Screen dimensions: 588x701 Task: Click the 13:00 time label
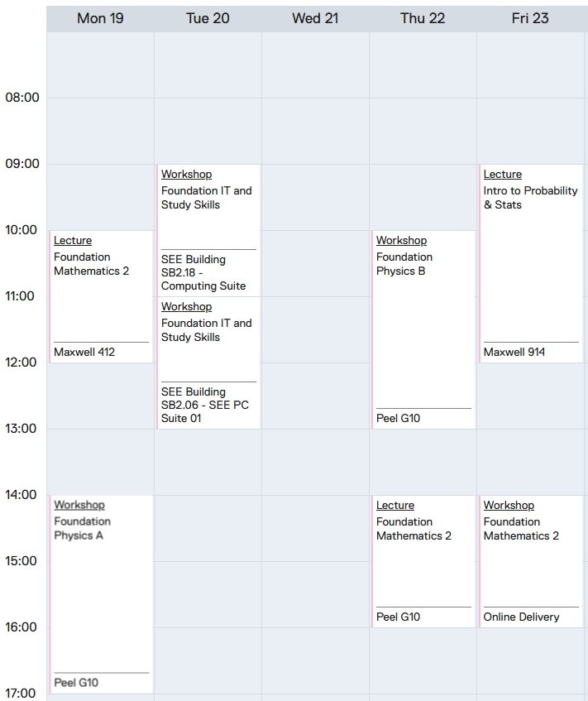tap(22, 429)
